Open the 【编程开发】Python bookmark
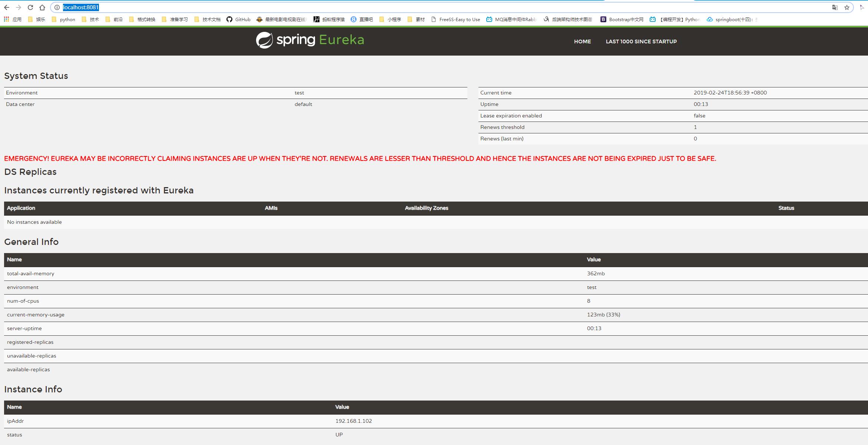 pos(675,19)
